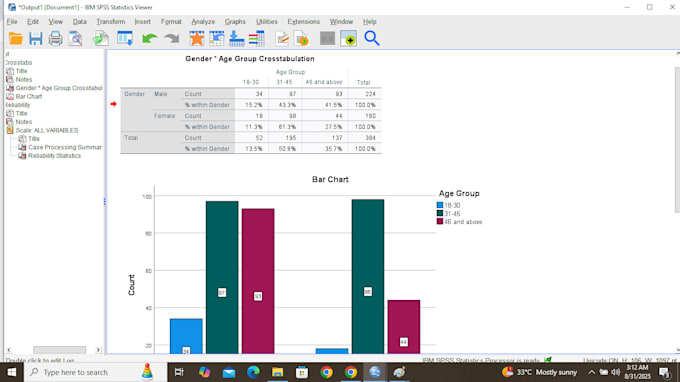Click the Windows Start button
680x382 pixels.
tap(12, 372)
